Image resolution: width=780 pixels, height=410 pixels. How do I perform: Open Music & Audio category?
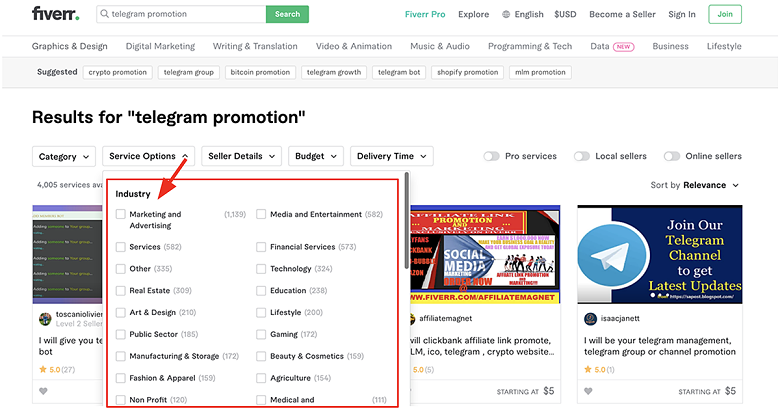[440, 46]
